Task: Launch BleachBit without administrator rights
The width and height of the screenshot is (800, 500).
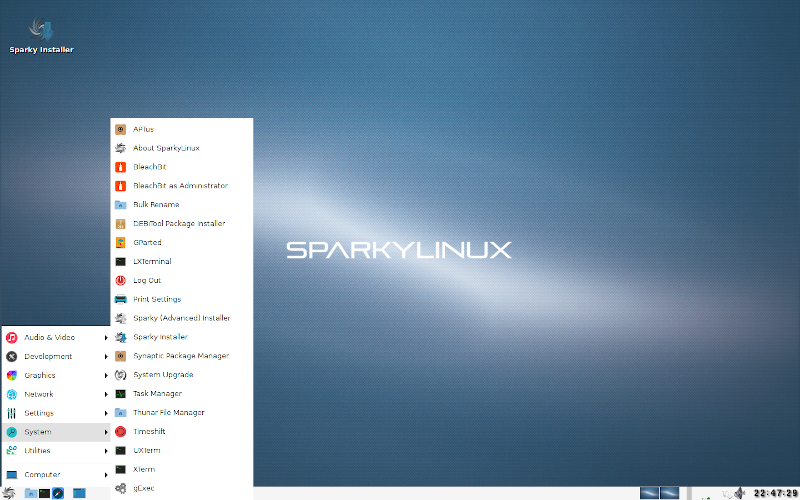Action: pos(182,167)
